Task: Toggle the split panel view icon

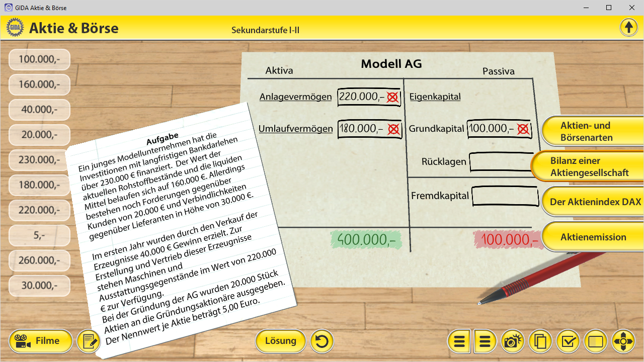Action: point(595,342)
